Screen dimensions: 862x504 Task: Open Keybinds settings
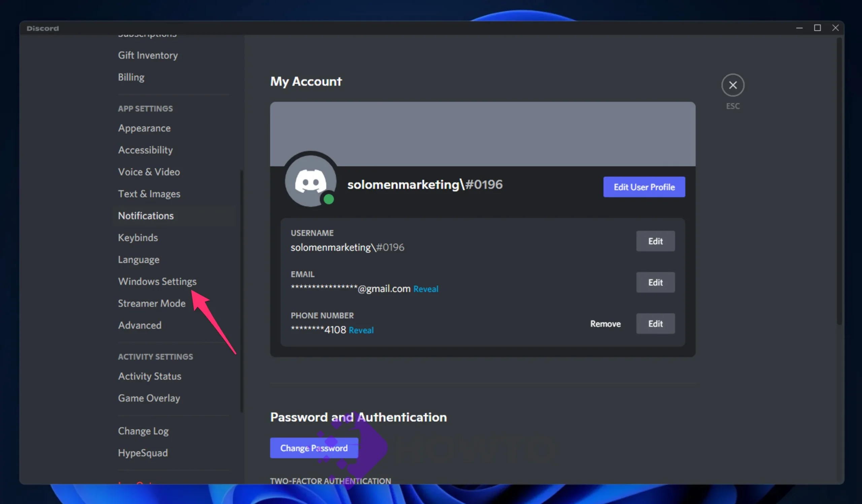coord(138,238)
